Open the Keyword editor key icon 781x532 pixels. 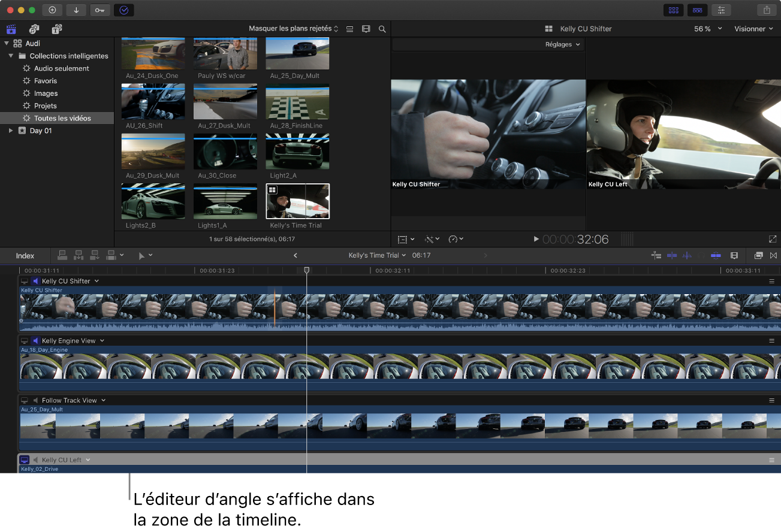pos(99,10)
